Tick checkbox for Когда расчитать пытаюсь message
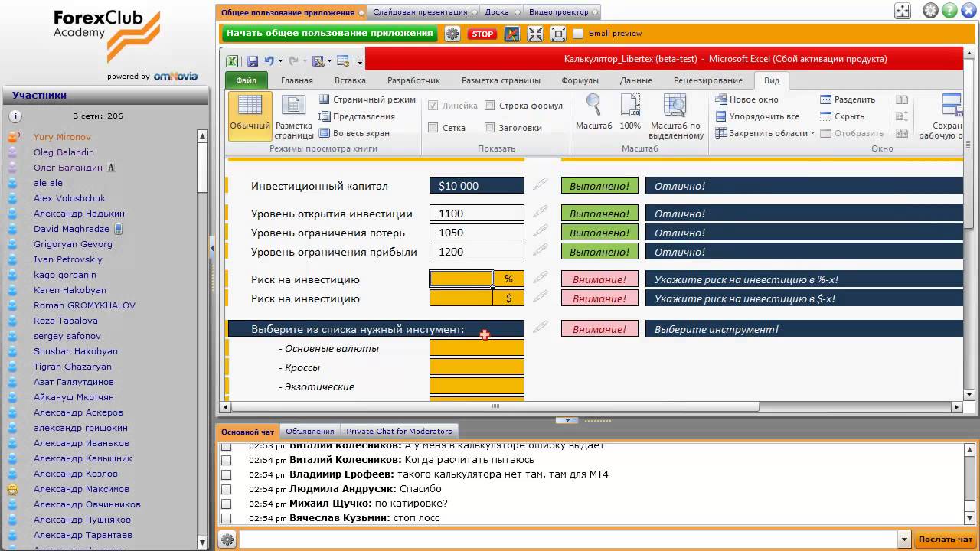The image size is (980, 551). [x=226, y=460]
